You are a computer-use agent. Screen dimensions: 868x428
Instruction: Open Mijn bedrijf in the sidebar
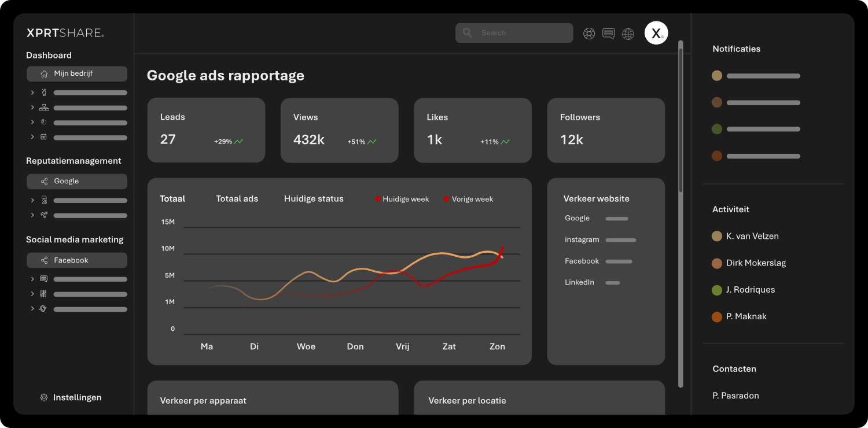(x=76, y=74)
